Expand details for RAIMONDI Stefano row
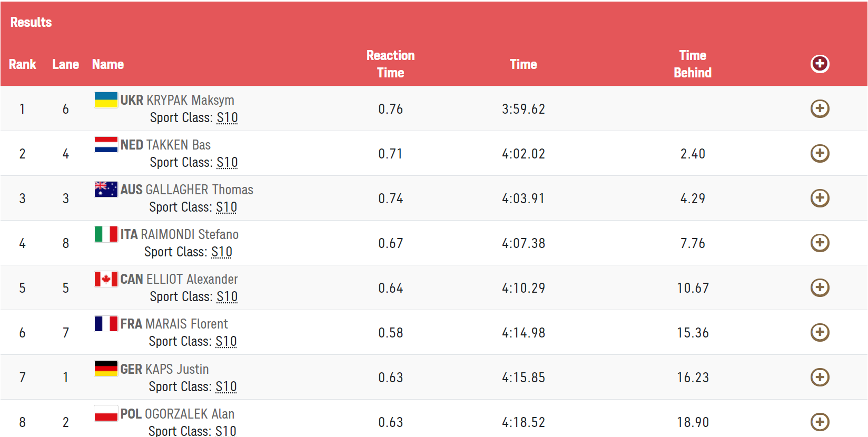868x437 pixels. tap(820, 243)
